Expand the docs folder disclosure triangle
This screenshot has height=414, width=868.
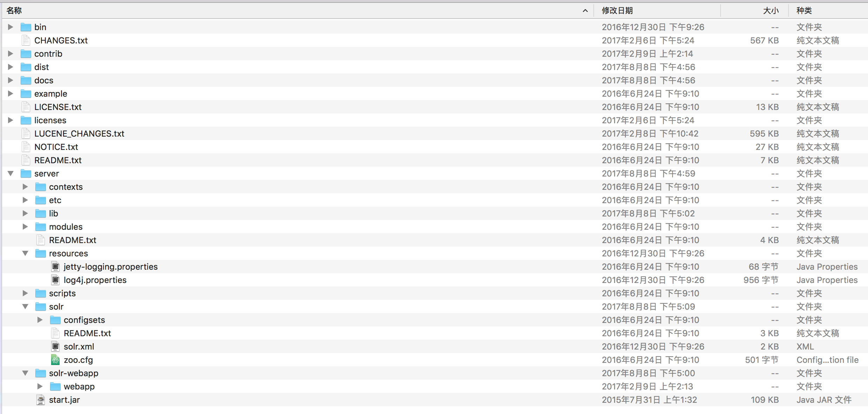(x=11, y=80)
